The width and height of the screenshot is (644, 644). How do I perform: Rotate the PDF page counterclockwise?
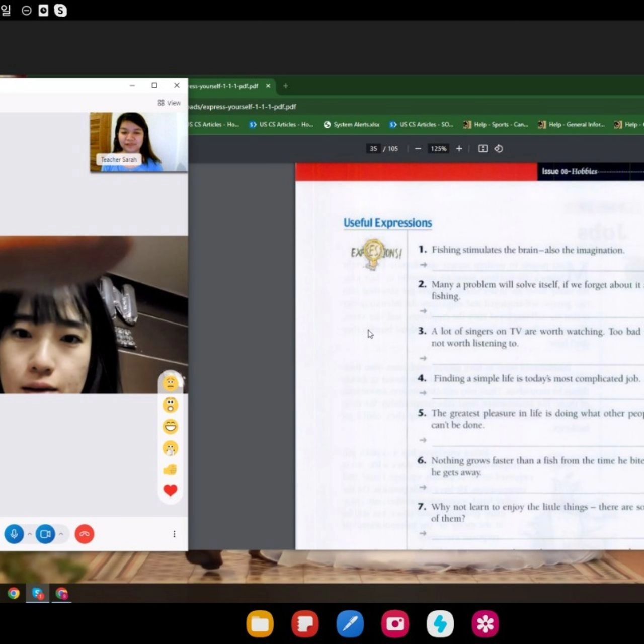point(499,148)
